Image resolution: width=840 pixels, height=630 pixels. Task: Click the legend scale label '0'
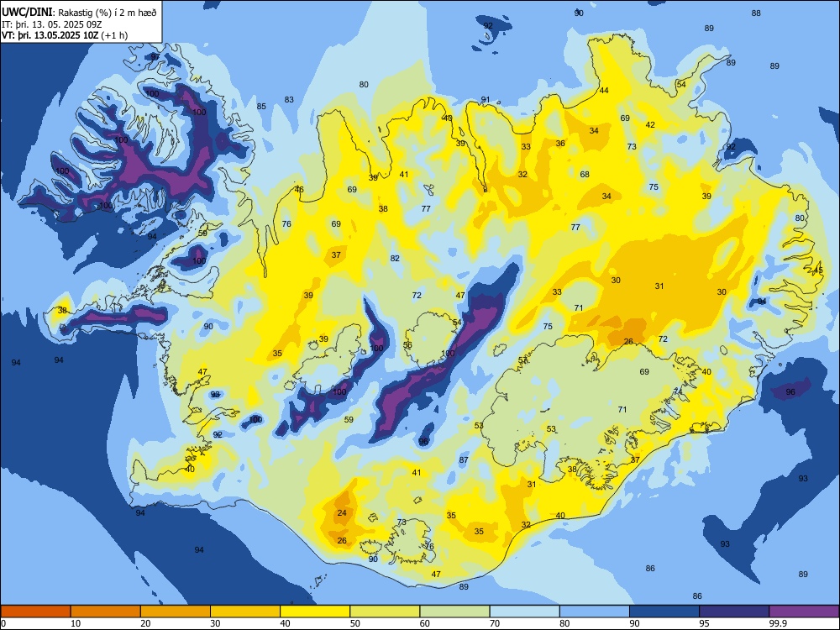3,623
